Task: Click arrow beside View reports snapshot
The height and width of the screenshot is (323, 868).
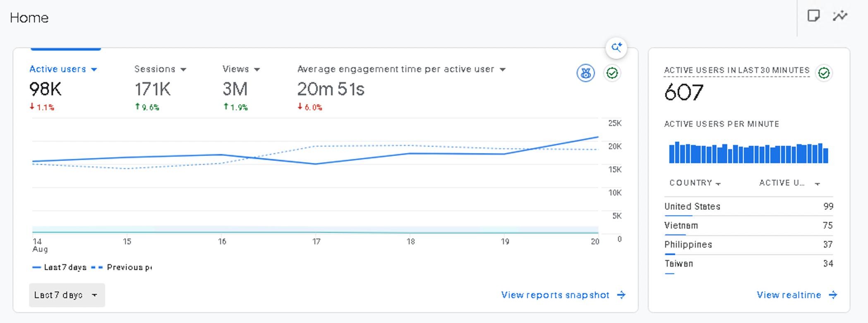Action: tap(621, 295)
